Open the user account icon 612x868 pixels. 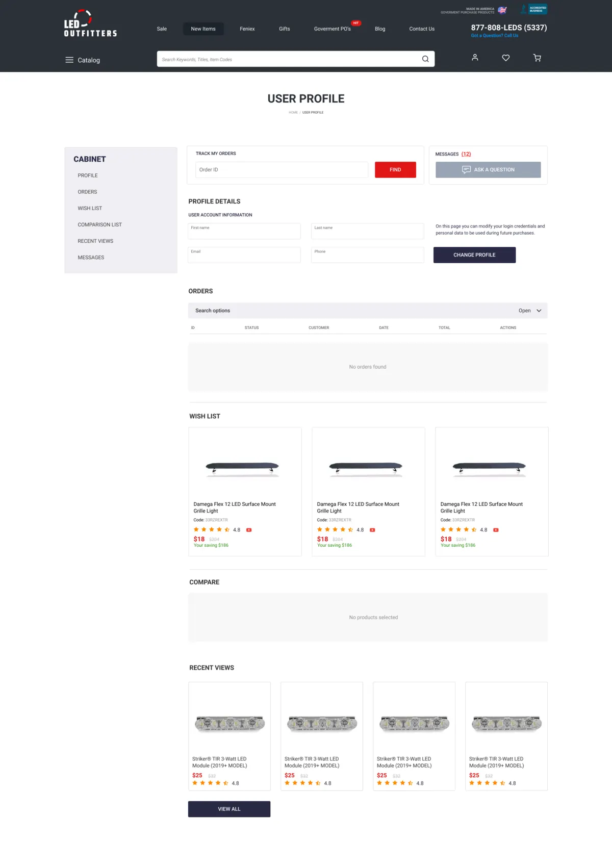point(475,58)
